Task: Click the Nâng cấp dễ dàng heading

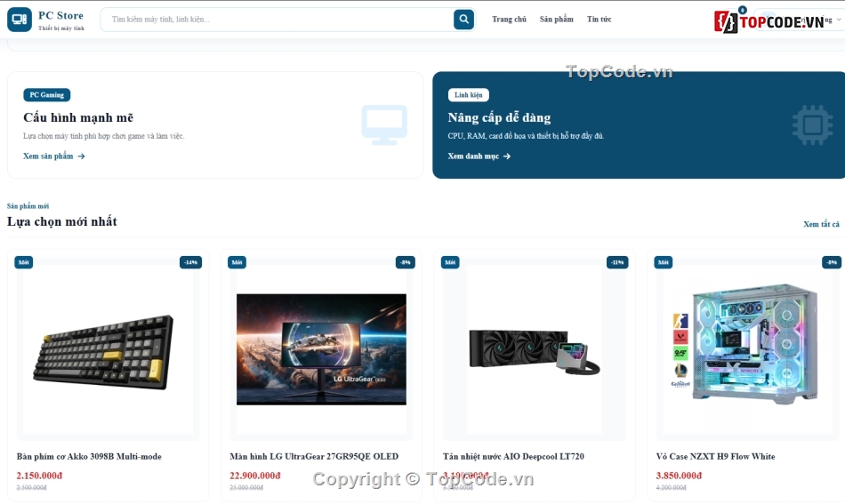Action: click(499, 117)
